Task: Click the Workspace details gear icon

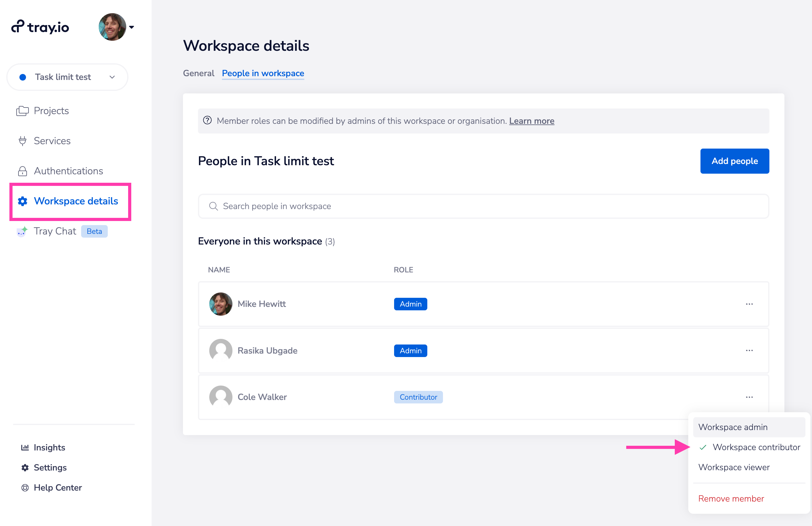Action: pyautogui.click(x=23, y=201)
